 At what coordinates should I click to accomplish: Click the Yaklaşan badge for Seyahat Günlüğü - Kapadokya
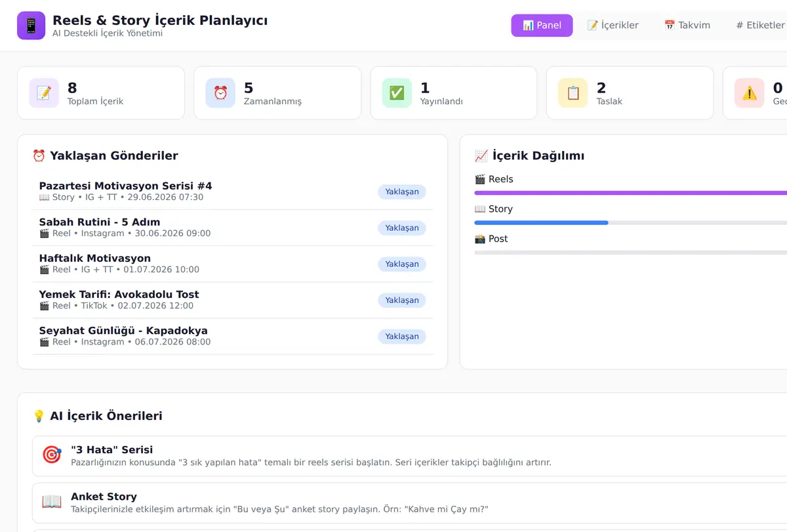click(x=402, y=336)
